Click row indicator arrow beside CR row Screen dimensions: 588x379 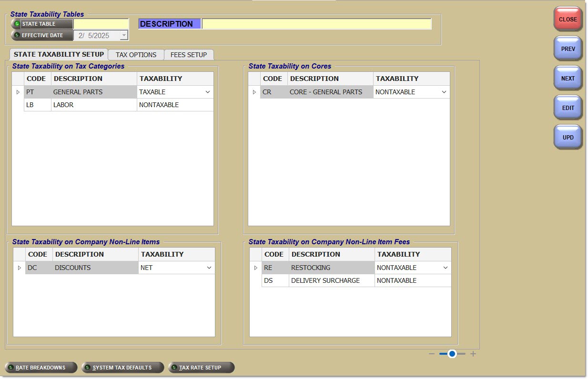[x=254, y=92]
